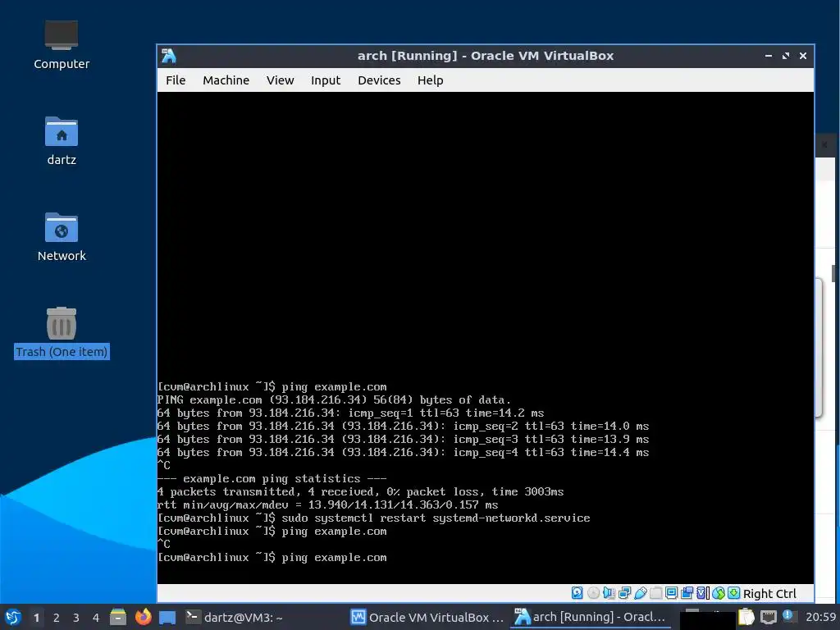Viewport: 840px width, 630px height.
Task: Click the mouse integration indicator icon
Action: point(719,592)
